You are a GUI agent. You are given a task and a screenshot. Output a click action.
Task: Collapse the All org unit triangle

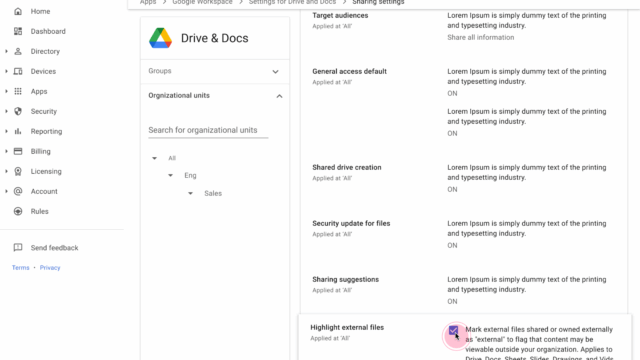click(x=154, y=158)
